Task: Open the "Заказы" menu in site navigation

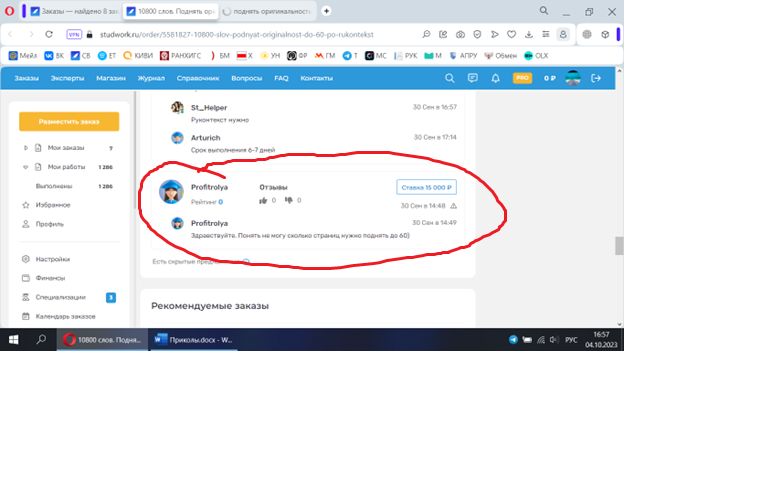Action: tap(26, 78)
